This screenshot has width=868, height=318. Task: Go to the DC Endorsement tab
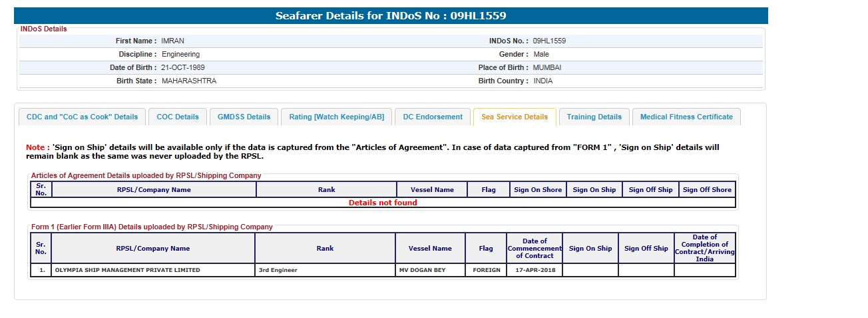(433, 117)
